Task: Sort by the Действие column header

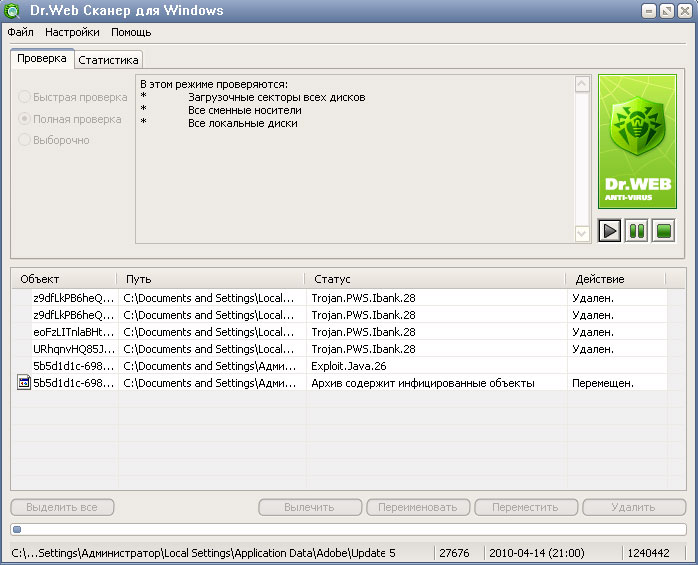Action: [615, 279]
